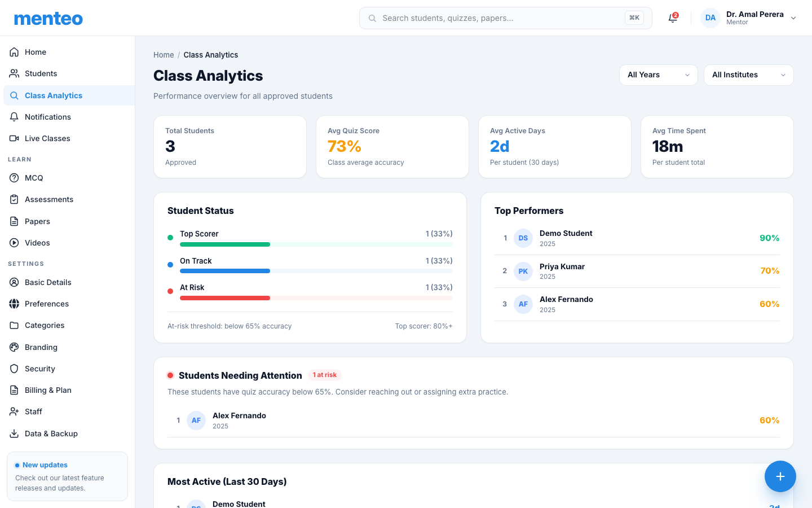Image resolution: width=812 pixels, height=508 pixels.
Task: Click Demo Student's 90% score
Action: pos(770,238)
